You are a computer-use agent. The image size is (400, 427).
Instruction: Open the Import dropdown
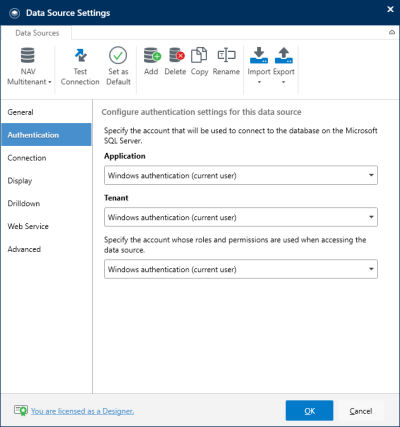tap(259, 67)
